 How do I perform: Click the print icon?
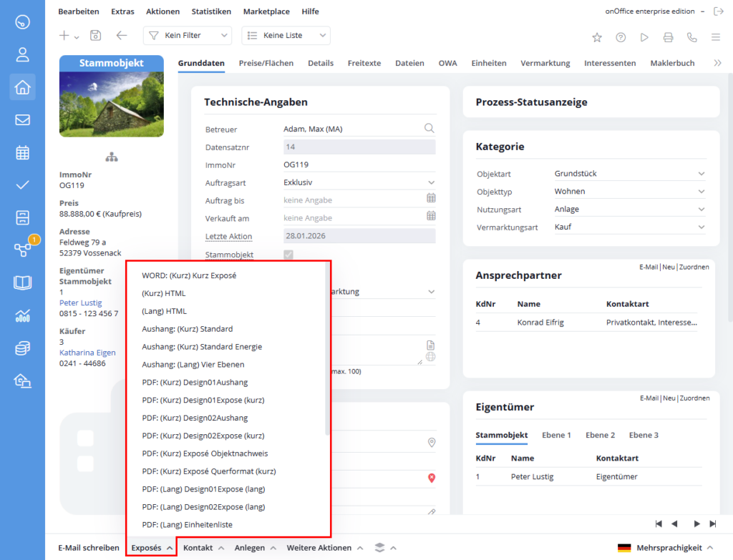(x=669, y=37)
